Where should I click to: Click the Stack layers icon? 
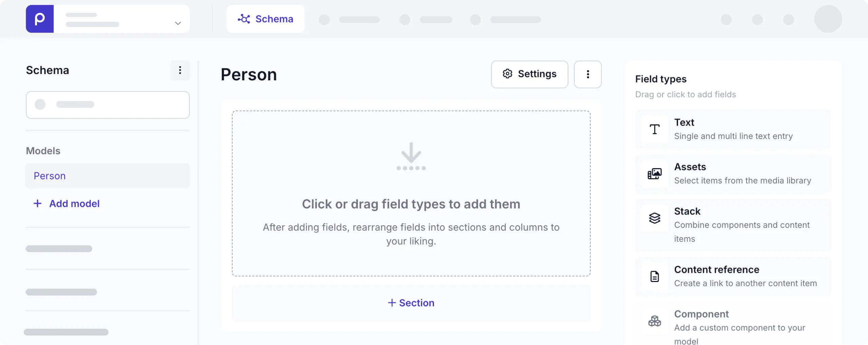coord(654,218)
